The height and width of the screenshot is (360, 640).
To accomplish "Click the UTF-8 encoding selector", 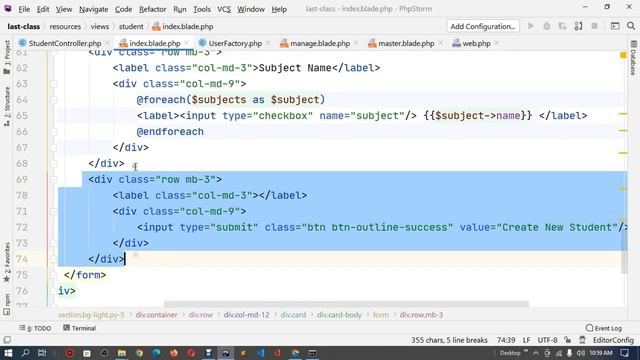I will 547,340.
